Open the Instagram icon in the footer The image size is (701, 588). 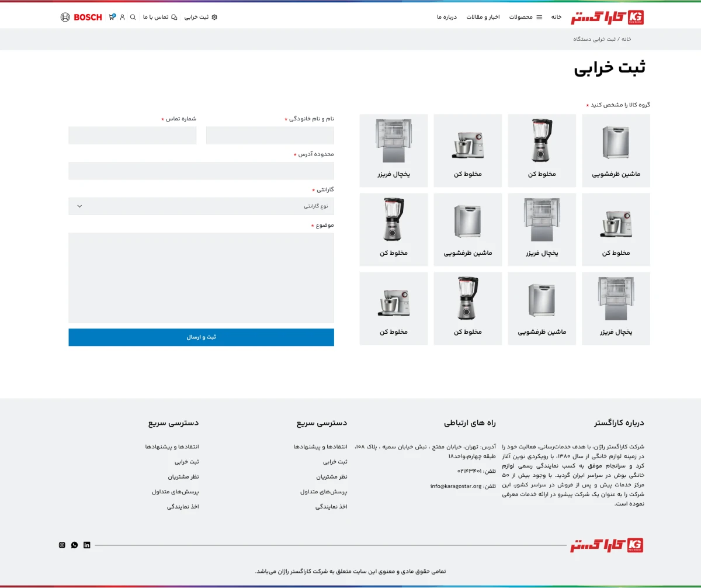pyautogui.click(x=61, y=545)
